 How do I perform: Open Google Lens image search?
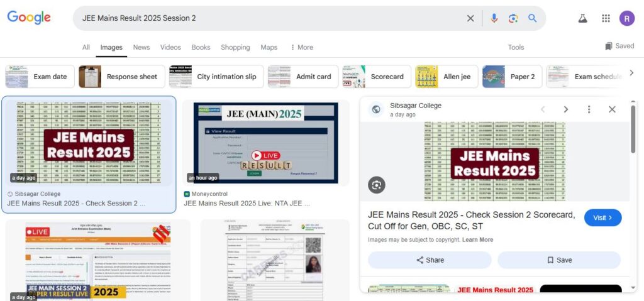[x=513, y=18]
